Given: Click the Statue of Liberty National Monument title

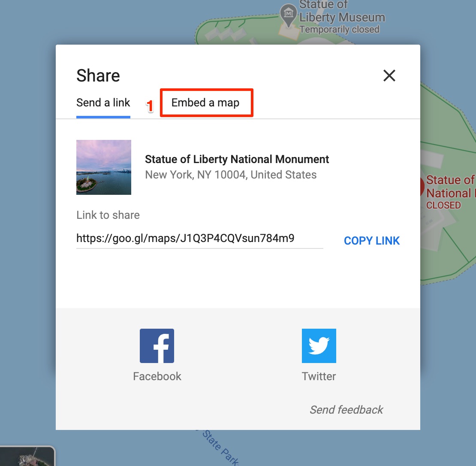Looking at the screenshot, I should (x=237, y=159).
